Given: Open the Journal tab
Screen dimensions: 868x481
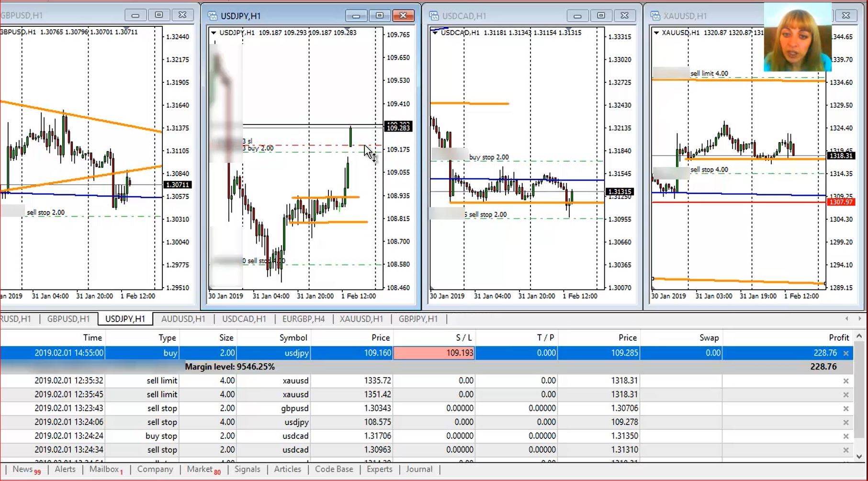Looking at the screenshot, I should (x=419, y=470).
